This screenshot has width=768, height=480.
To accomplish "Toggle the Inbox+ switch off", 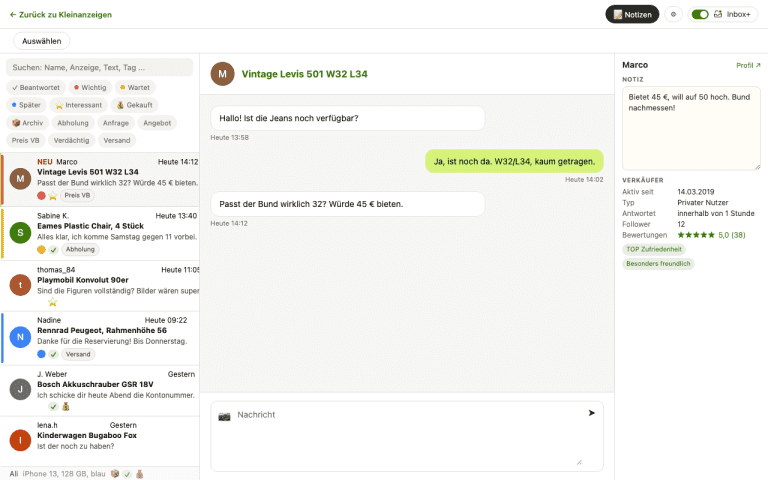I will click(x=700, y=14).
